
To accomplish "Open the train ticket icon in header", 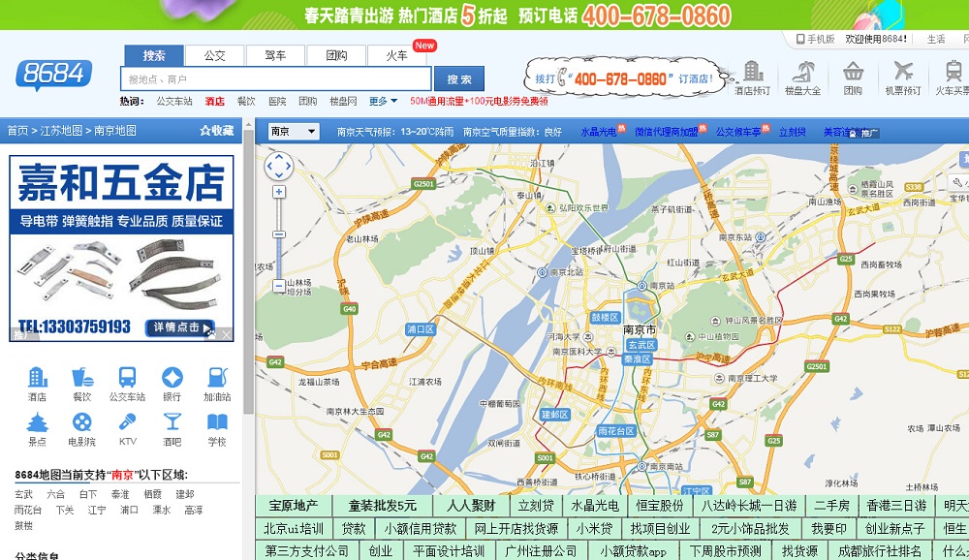I will pos(953,78).
